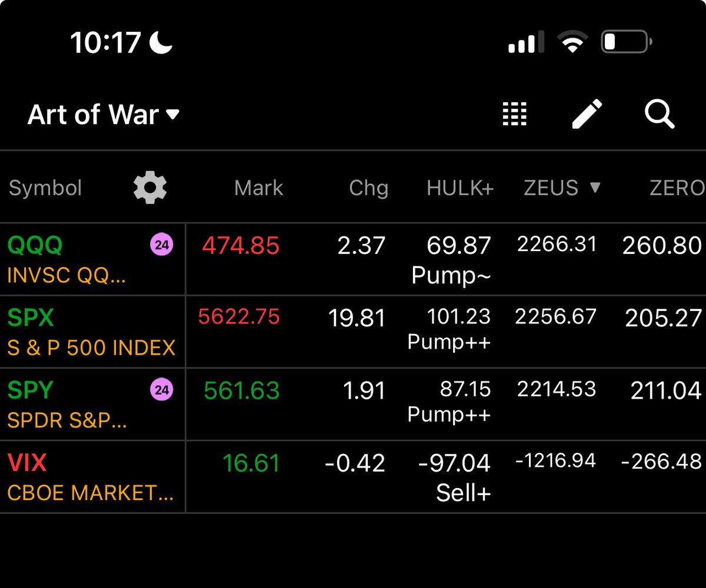Tap the purple 24 badge on SPY row
The image size is (706, 588).
point(162,390)
